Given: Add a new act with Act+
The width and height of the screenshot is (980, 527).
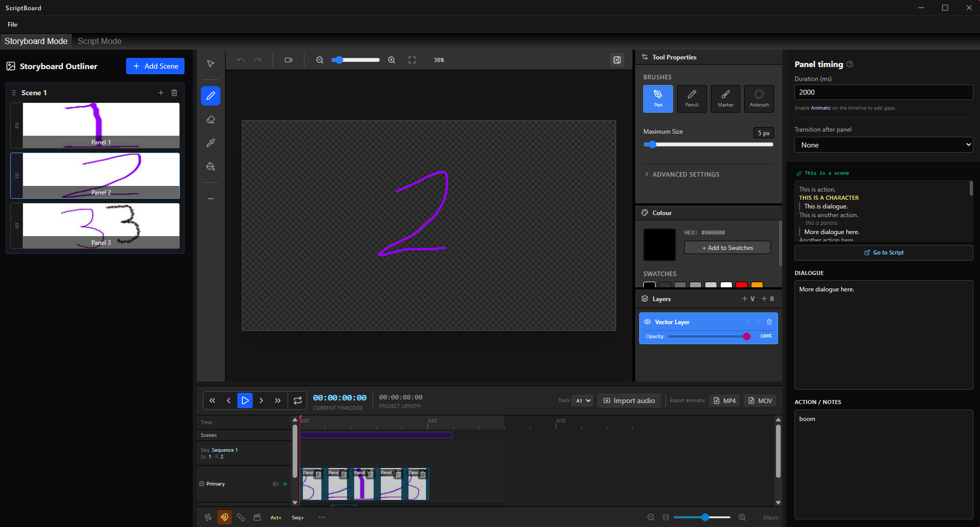Looking at the screenshot, I should click(x=276, y=517).
